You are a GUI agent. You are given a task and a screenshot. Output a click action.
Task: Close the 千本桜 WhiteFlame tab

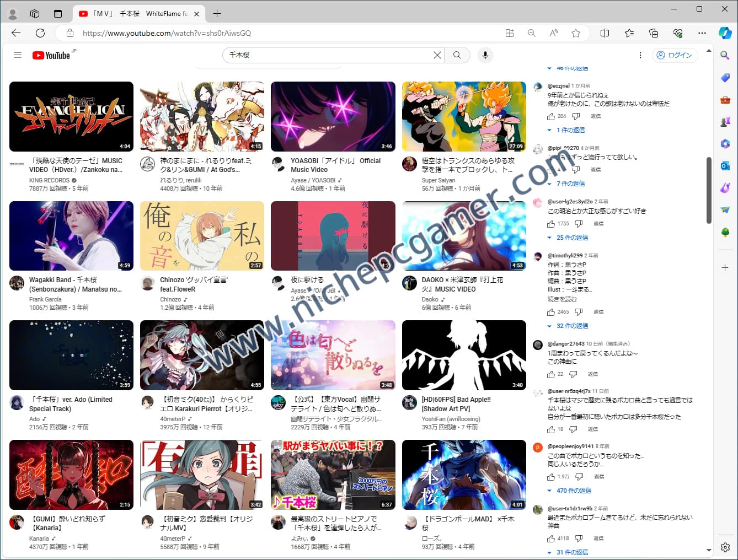coord(197,14)
